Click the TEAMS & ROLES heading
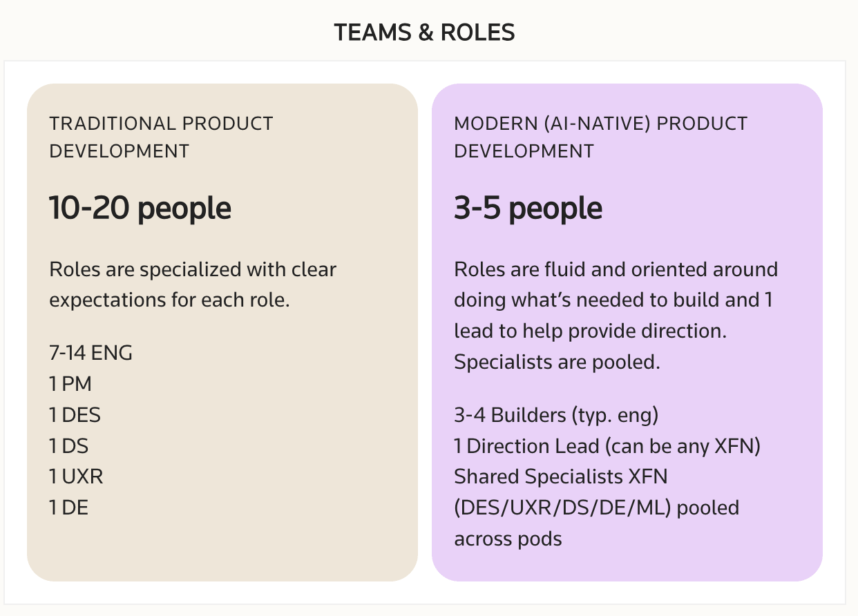The width and height of the screenshot is (858, 616). (x=424, y=32)
